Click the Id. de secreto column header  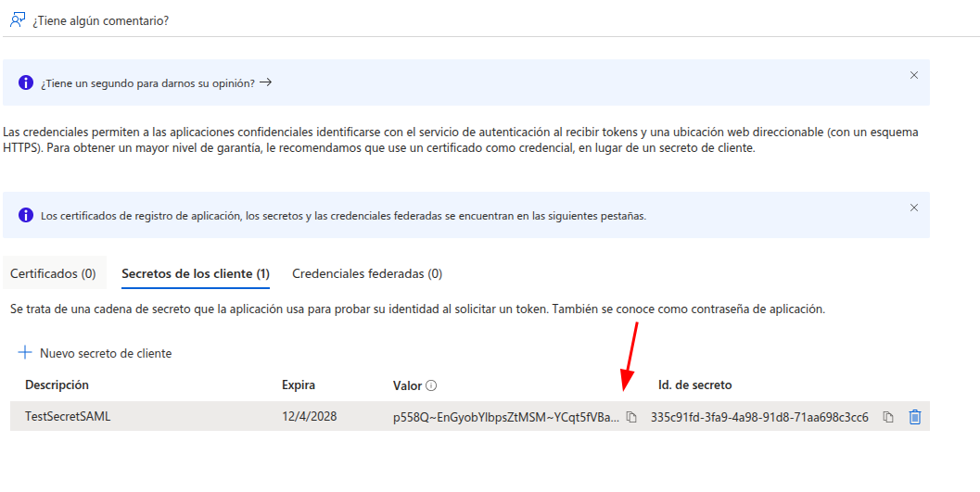point(694,385)
